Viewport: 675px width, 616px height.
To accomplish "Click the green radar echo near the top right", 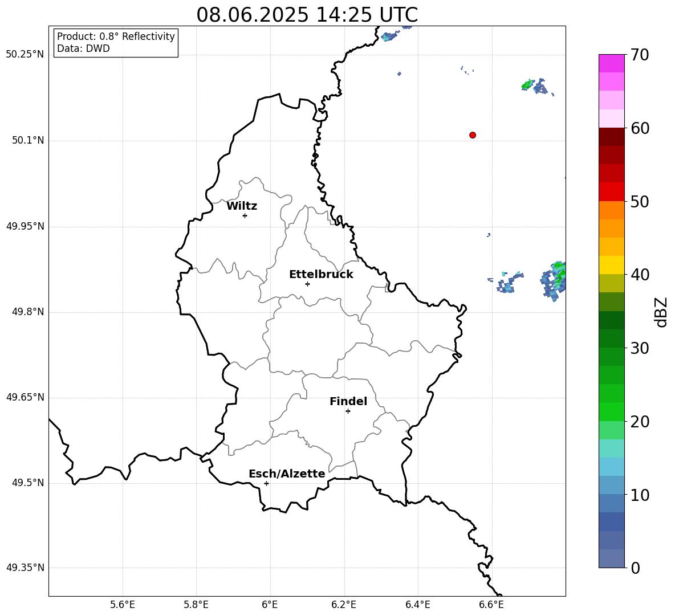I will 527,84.
